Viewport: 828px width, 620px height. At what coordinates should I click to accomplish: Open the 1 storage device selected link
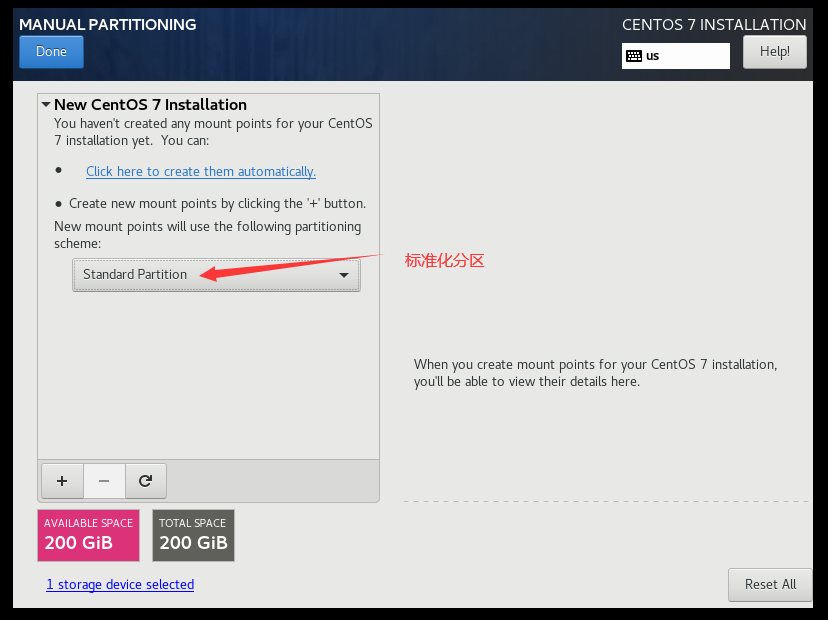pyautogui.click(x=120, y=585)
